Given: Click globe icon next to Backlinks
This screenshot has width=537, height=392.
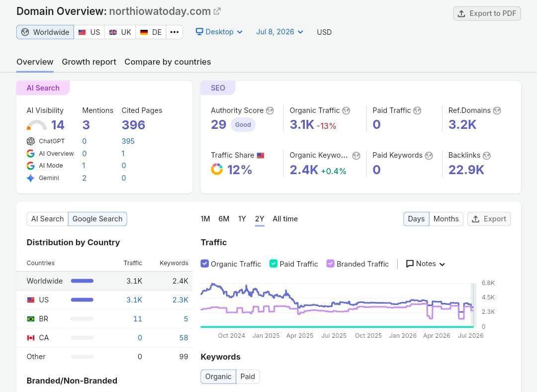Looking at the screenshot, I should [x=487, y=156].
